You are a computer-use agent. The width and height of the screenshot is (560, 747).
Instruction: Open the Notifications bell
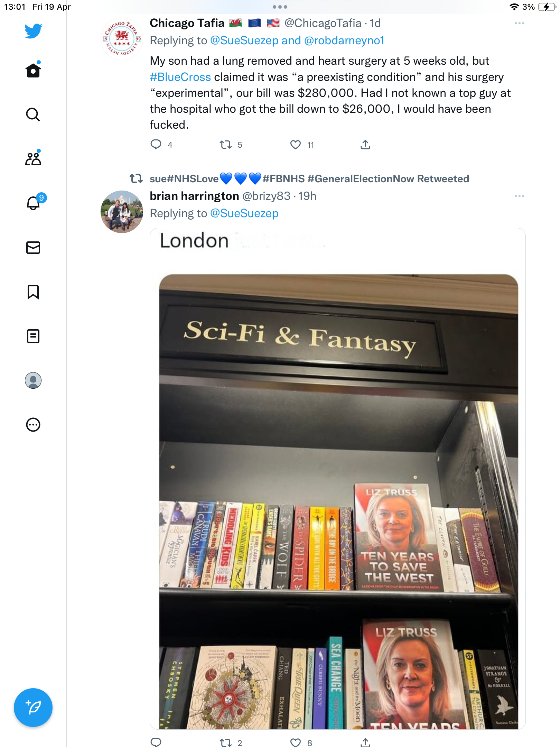click(x=33, y=203)
